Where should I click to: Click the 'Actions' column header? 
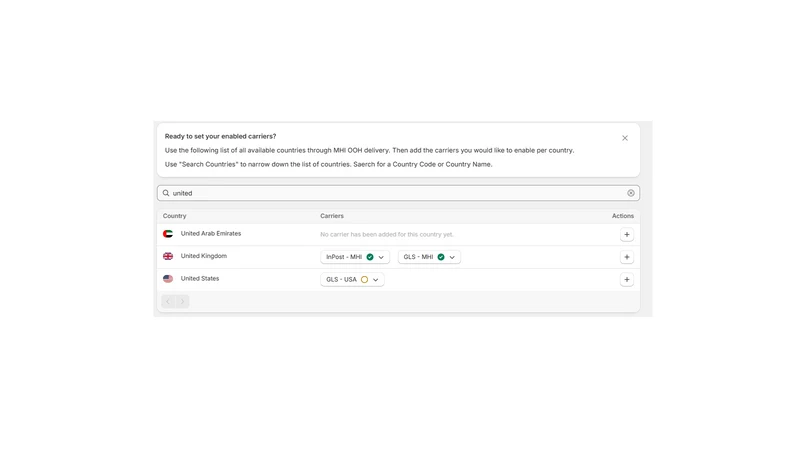[622, 216]
